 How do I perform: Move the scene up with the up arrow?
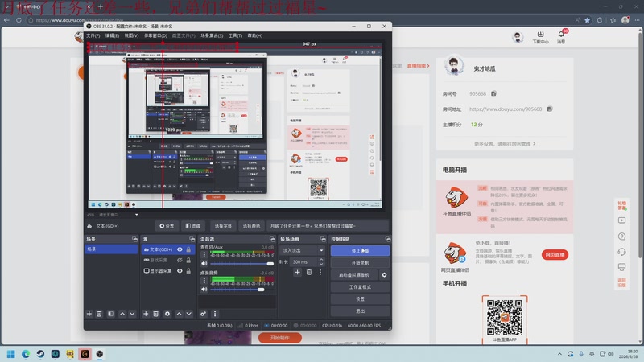[x=122, y=314]
